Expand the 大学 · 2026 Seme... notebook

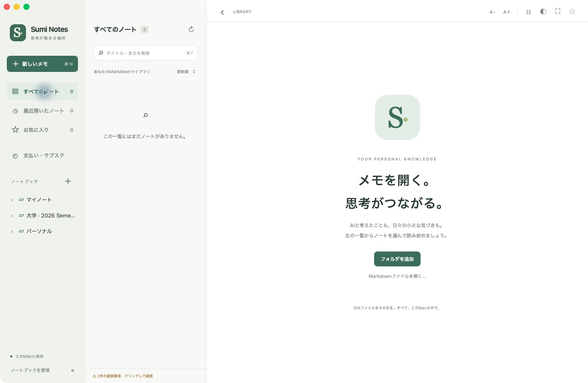[12, 216]
